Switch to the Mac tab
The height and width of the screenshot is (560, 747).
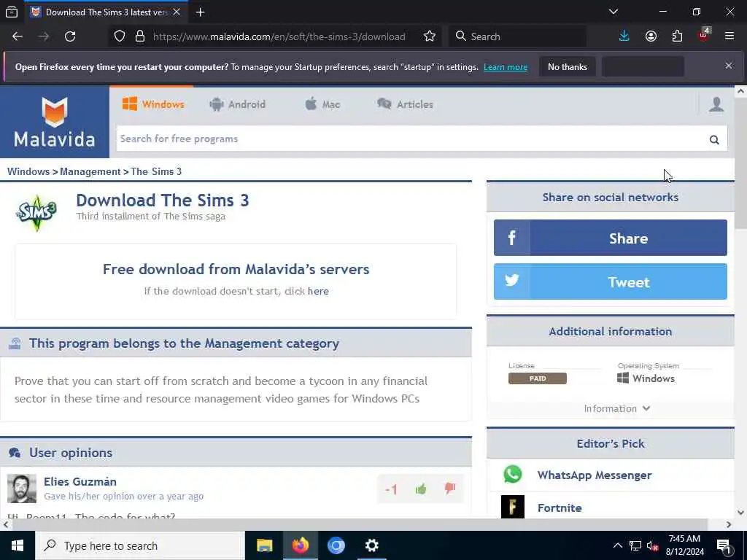click(322, 104)
